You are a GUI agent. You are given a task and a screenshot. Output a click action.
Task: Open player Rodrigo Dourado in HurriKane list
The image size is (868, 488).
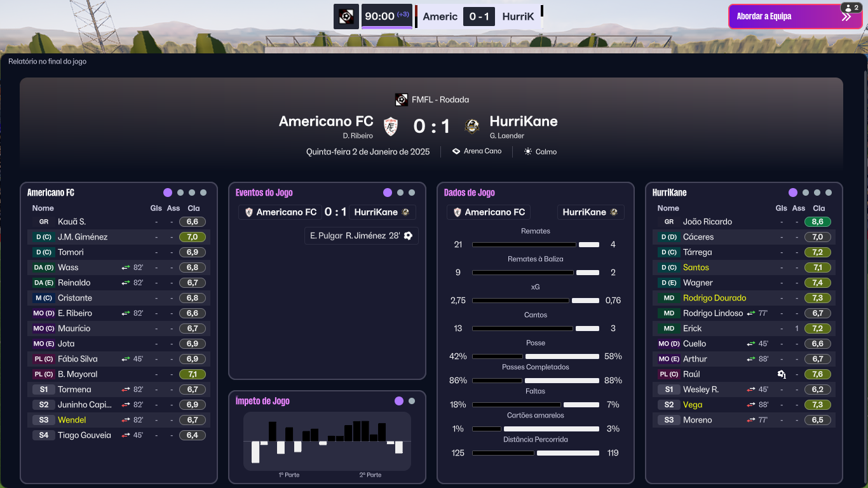point(714,298)
